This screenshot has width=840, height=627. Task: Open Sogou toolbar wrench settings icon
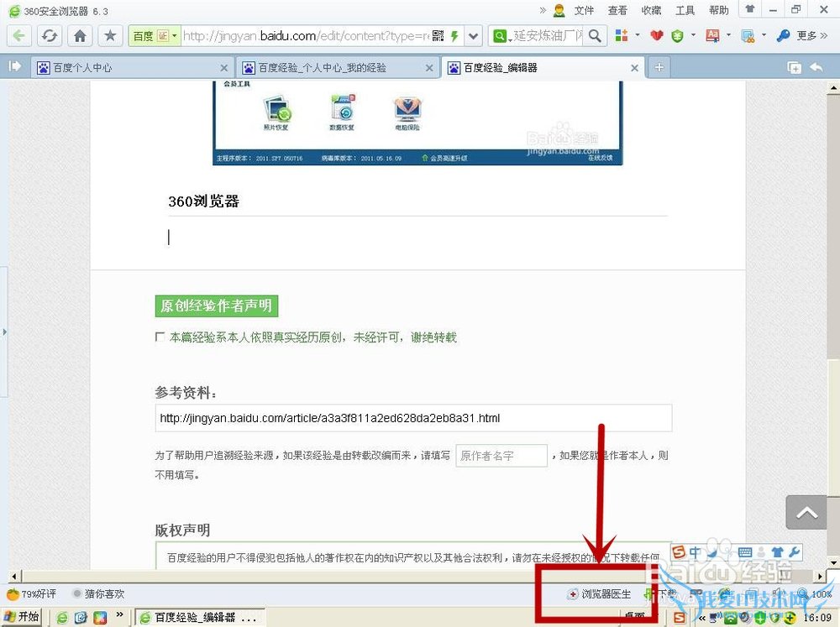point(795,552)
